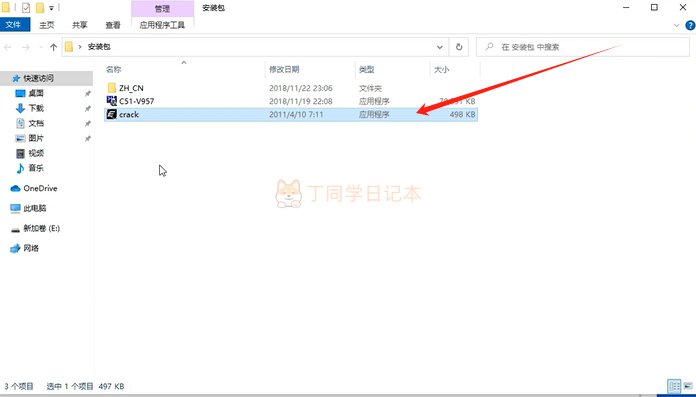Click the help question mark icon
696x397 pixels.
690,25
